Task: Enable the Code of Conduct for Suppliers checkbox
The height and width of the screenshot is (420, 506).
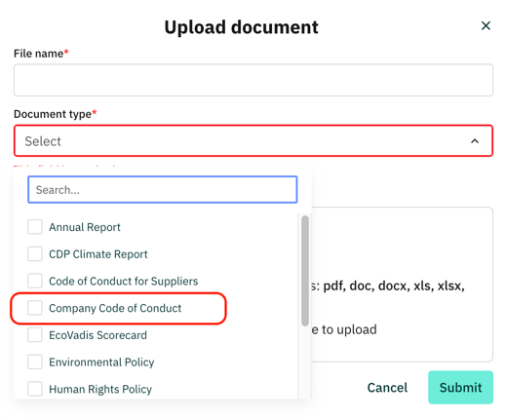Action: tap(35, 281)
